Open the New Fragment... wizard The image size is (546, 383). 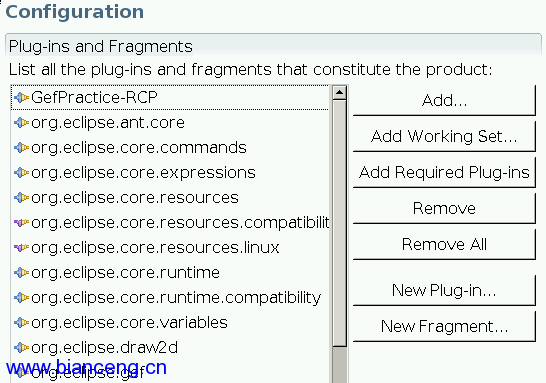[444, 326]
